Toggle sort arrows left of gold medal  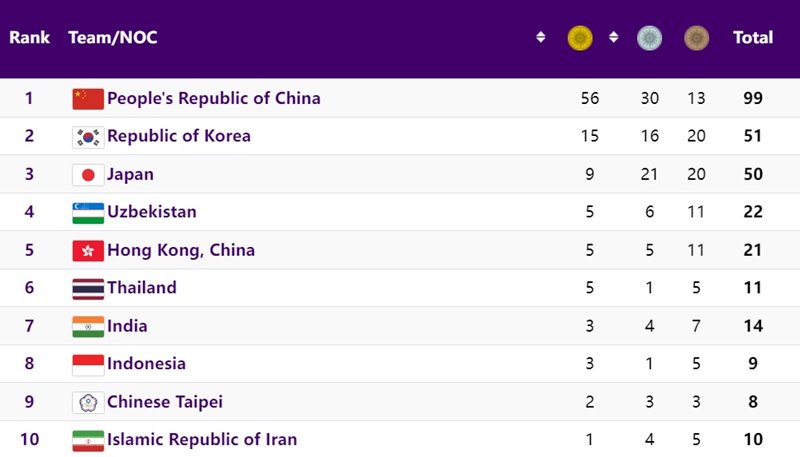coord(541,38)
